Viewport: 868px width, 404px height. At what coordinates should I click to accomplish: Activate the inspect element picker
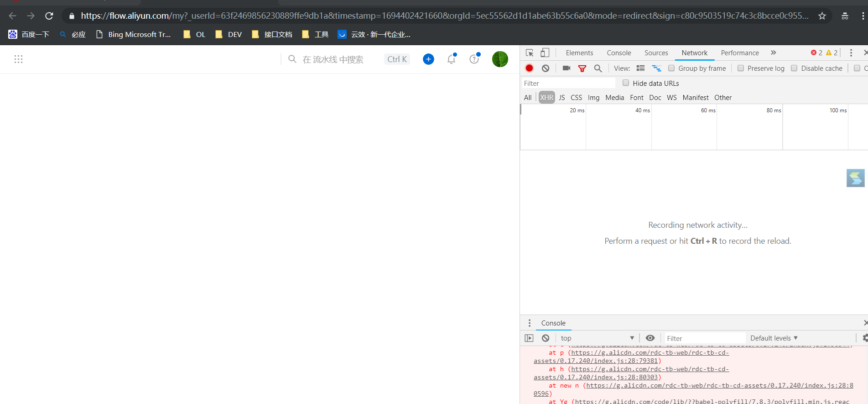pos(530,53)
